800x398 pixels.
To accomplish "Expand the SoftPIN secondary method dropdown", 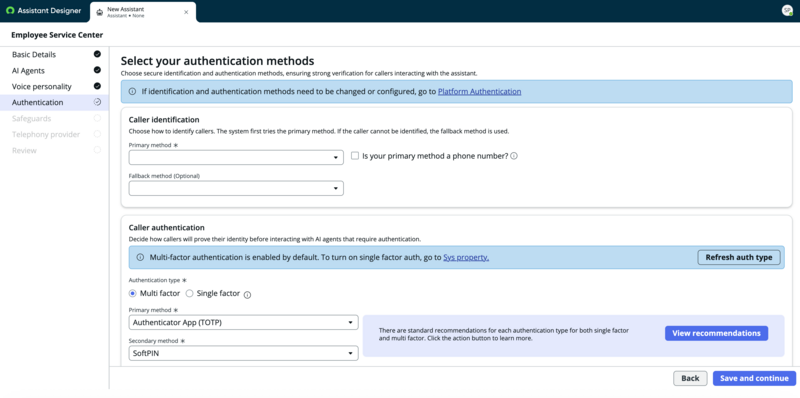I will (x=243, y=353).
